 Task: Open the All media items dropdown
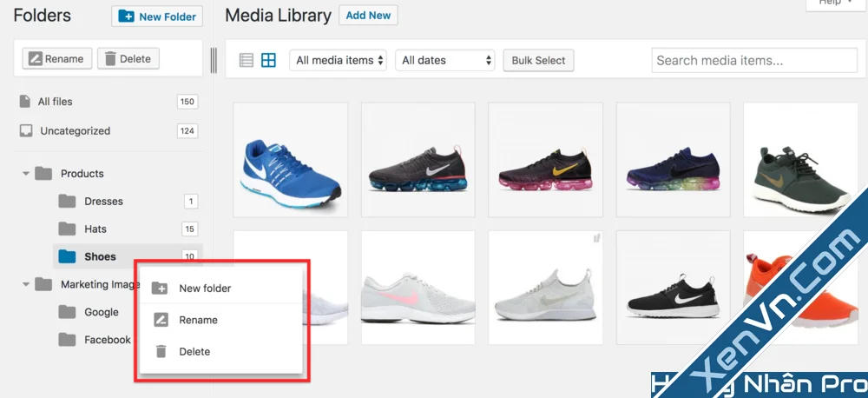[338, 61]
